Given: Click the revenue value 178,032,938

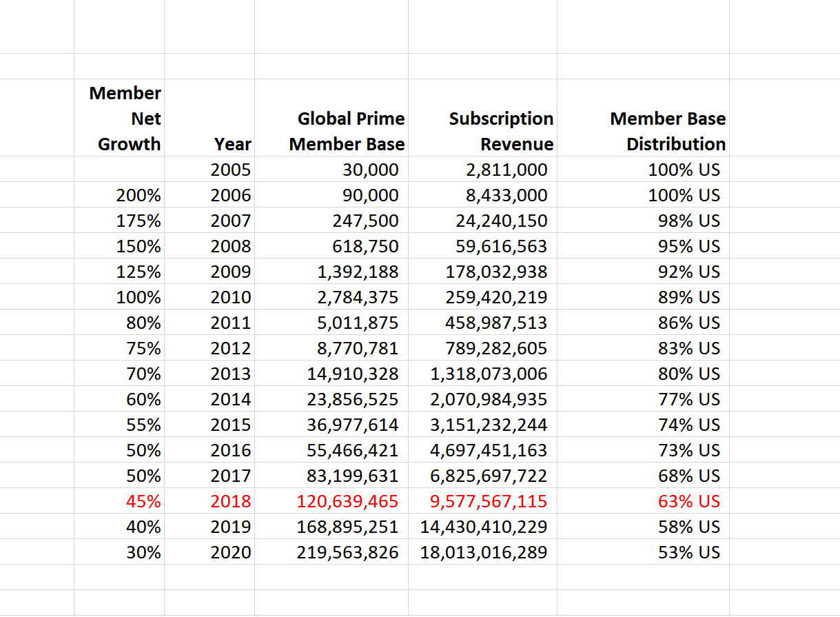Looking at the screenshot, I should click(x=483, y=272).
